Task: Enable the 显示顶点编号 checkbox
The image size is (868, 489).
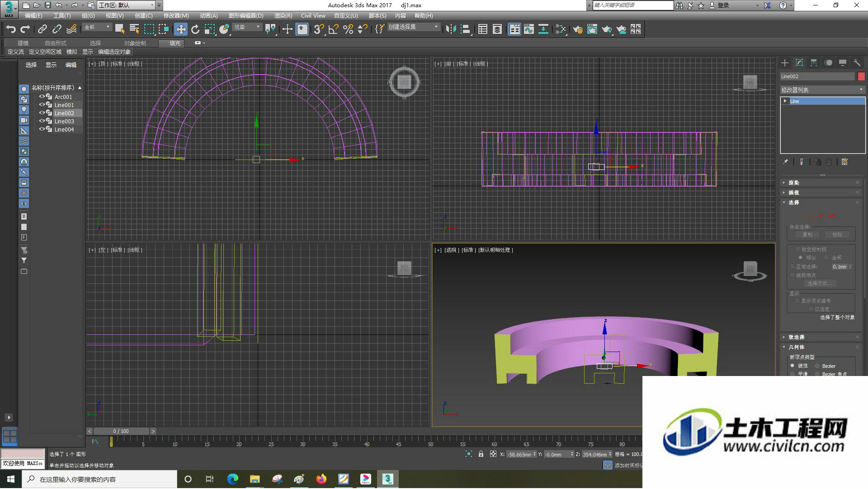Action: click(x=797, y=301)
